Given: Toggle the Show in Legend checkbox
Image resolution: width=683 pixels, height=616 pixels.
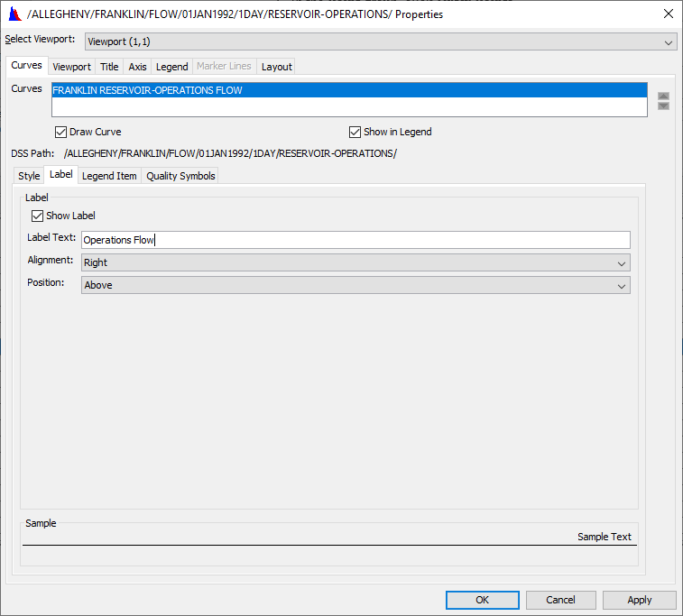Looking at the screenshot, I should pos(355,132).
